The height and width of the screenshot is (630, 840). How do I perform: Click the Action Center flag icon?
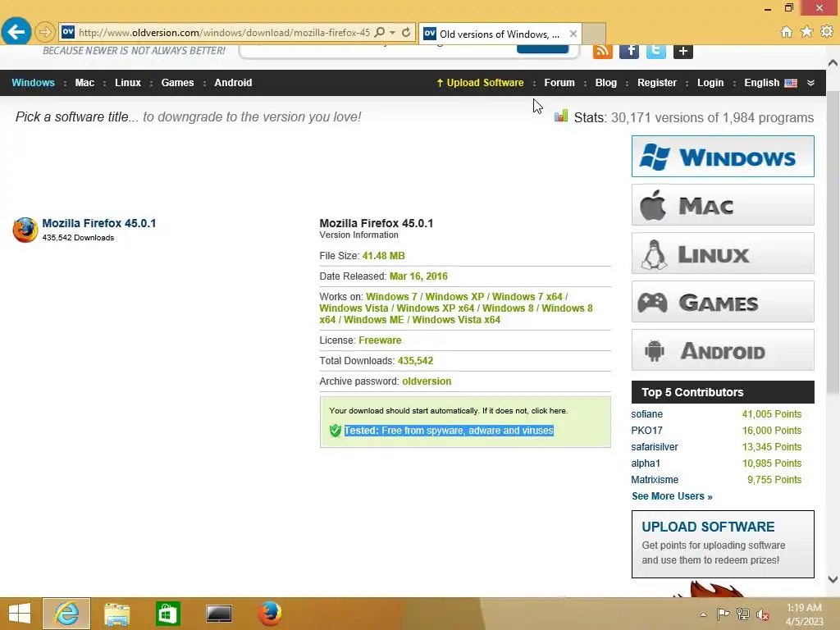pos(723,614)
